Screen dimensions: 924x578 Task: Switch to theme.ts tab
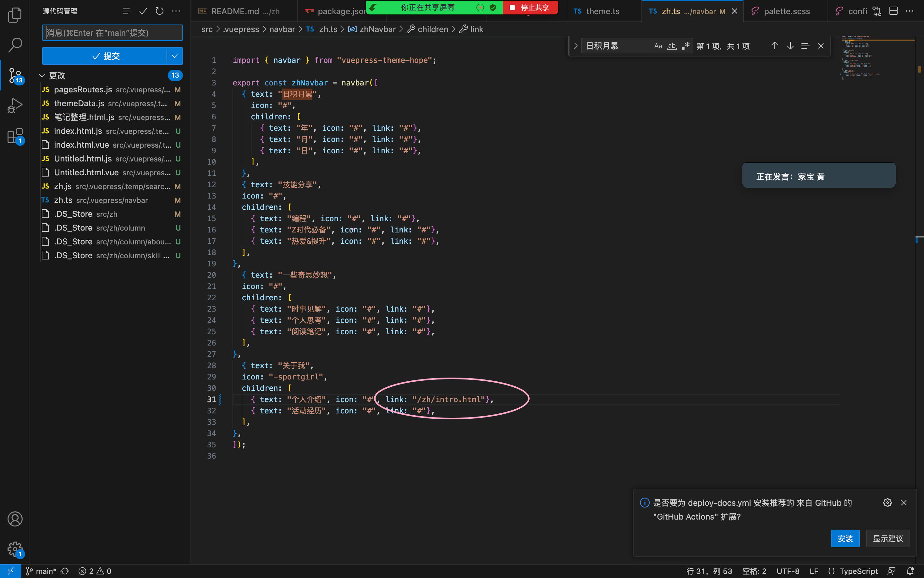point(603,11)
